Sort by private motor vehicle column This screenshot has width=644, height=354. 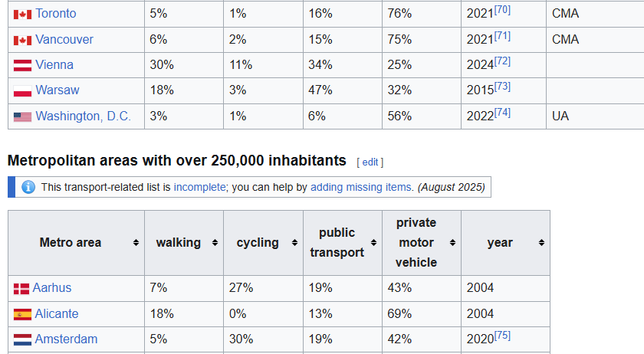452,243
